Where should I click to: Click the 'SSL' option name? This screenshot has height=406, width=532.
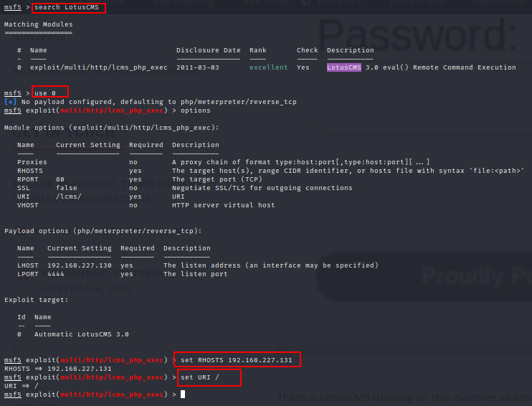[x=24, y=188]
